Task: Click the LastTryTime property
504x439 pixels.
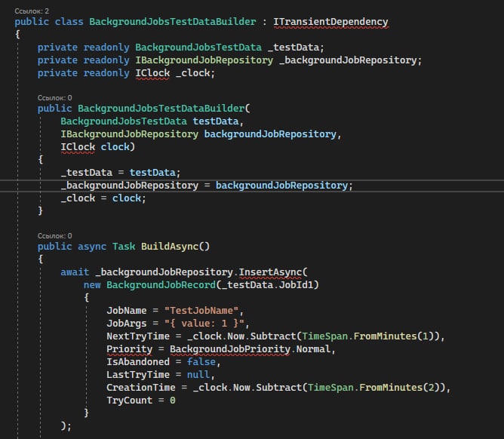Action: click(138, 375)
